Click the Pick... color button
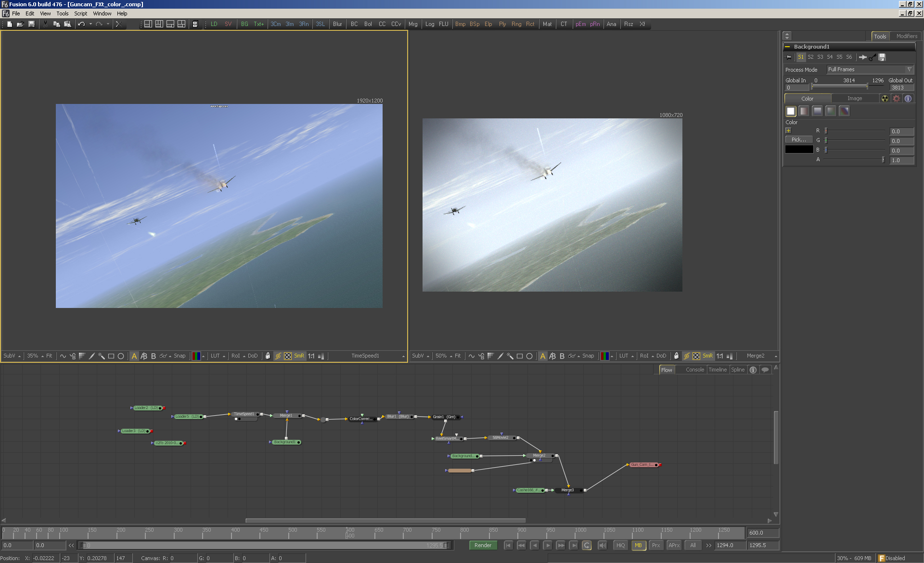The image size is (924, 563). click(798, 140)
